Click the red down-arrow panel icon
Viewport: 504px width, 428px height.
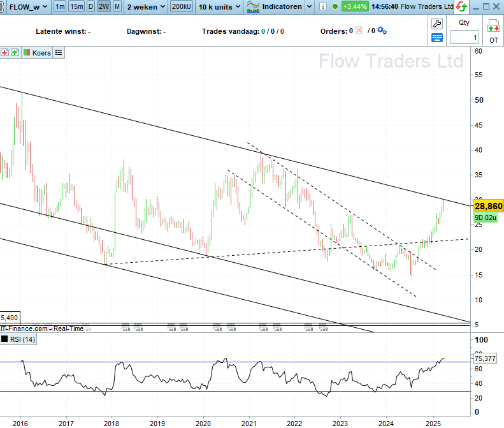tap(5, 52)
